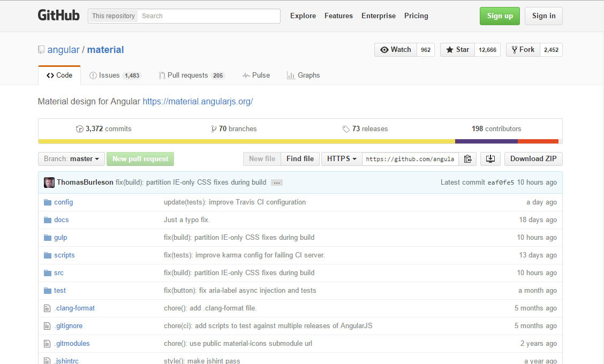Click the test folder icon
This screenshot has width=604, height=364.
pos(47,291)
